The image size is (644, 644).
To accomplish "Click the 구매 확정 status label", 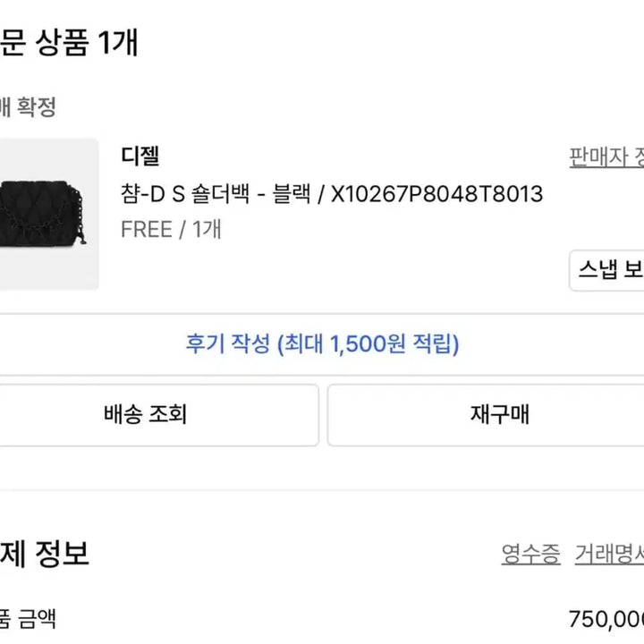I will 27,107.
